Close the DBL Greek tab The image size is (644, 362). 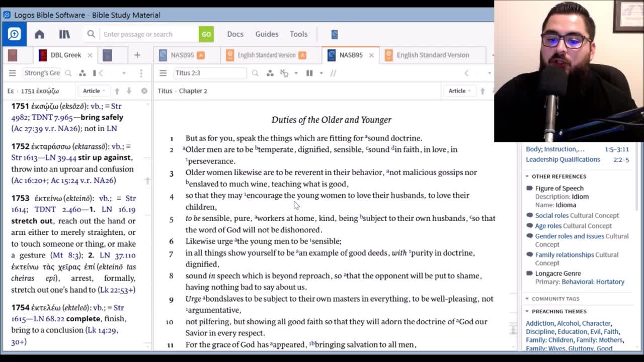coord(90,55)
